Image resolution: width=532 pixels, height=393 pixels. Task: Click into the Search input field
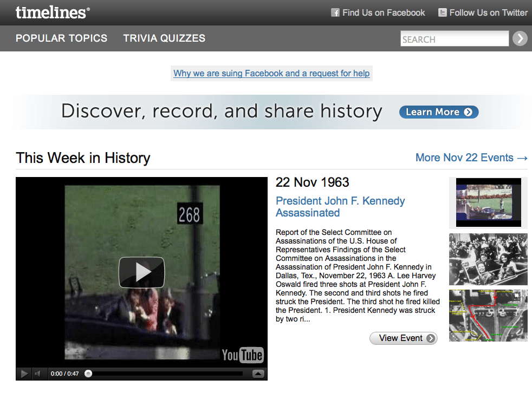tap(455, 38)
